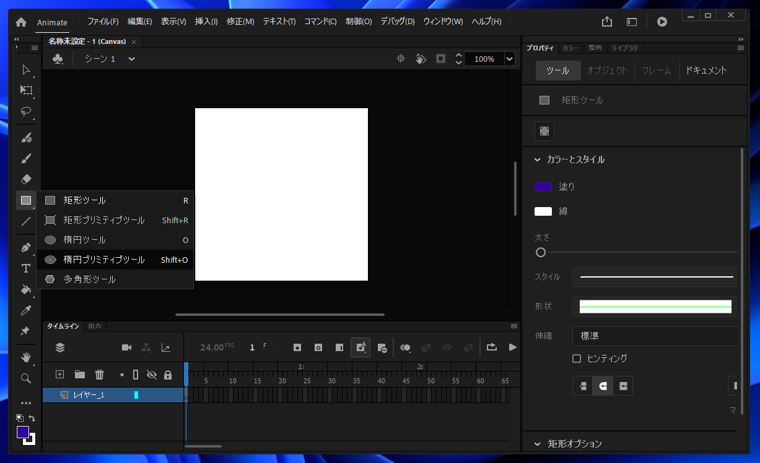Choose 楕円ツール from the shape flyout
This screenshot has height=463, width=760.
(85, 240)
